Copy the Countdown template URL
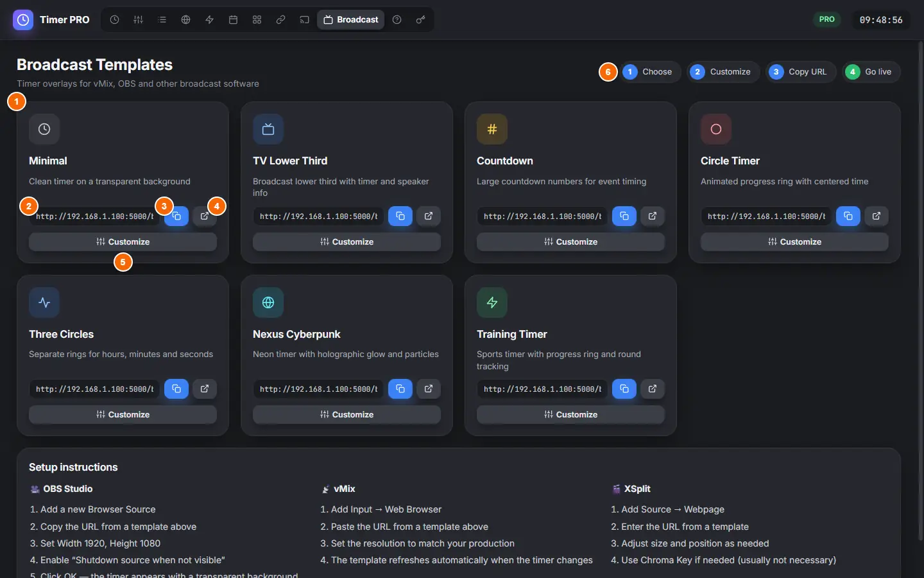 tap(624, 216)
